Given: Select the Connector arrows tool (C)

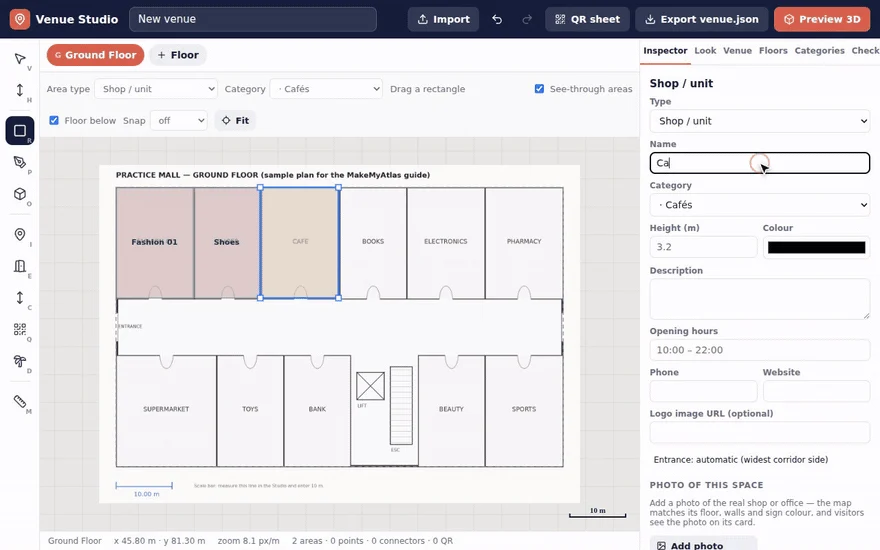Looking at the screenshot, I should pyautogui.click(x=20, y=298).
